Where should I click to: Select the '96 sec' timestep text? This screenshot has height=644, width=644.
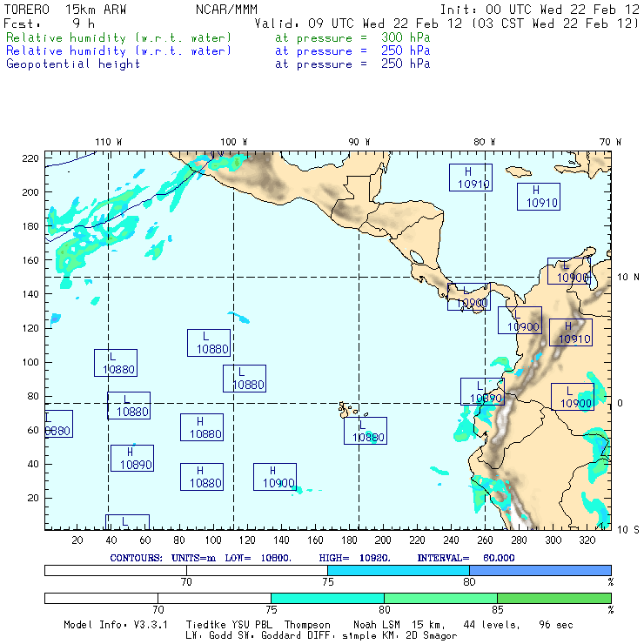click(x=556, y=625)
